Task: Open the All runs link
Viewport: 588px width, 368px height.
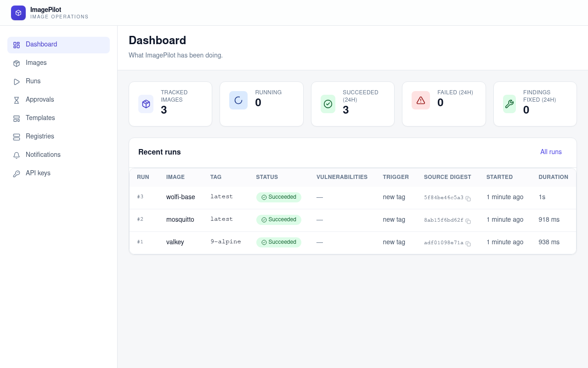Action: coord(551,152)
